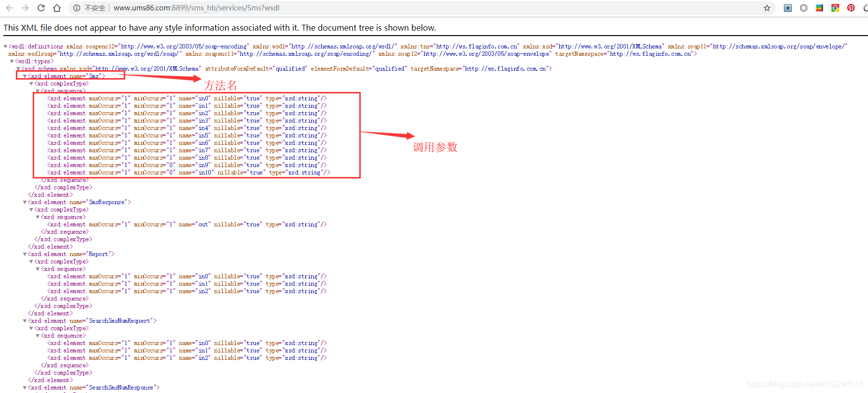Collapse the SearchSmsNumRequest element node

point(25,321)
